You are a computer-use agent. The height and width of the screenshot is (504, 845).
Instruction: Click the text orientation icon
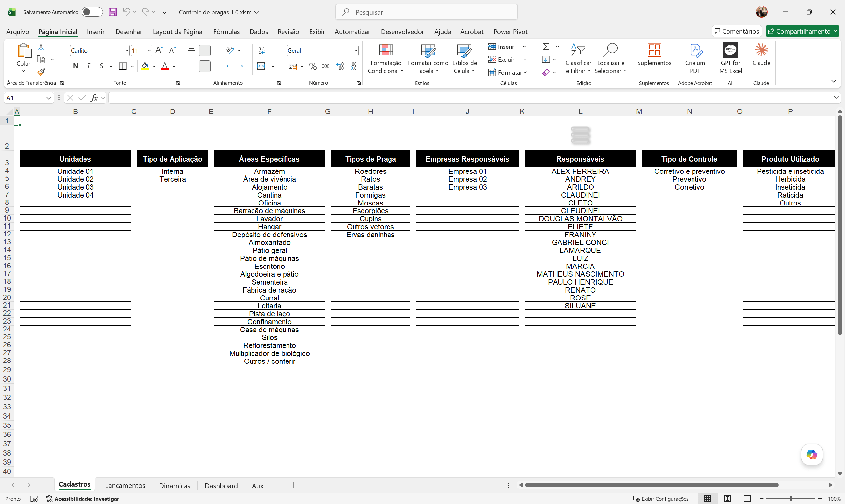point(231,50)
